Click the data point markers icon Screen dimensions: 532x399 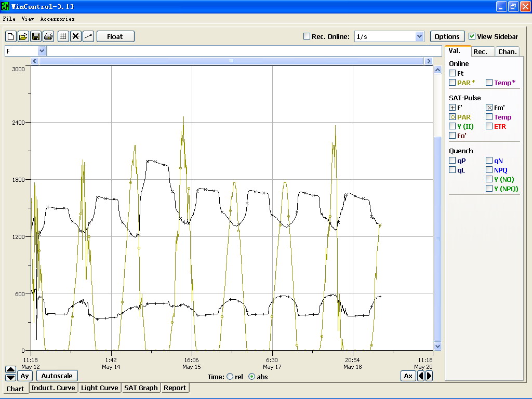[x=76, y=36]
